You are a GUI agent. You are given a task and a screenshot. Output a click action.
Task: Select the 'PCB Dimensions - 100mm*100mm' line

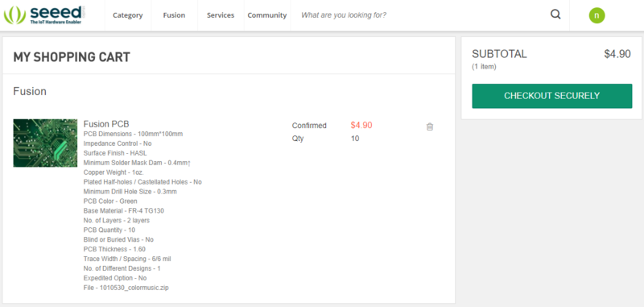pos(133,134)
